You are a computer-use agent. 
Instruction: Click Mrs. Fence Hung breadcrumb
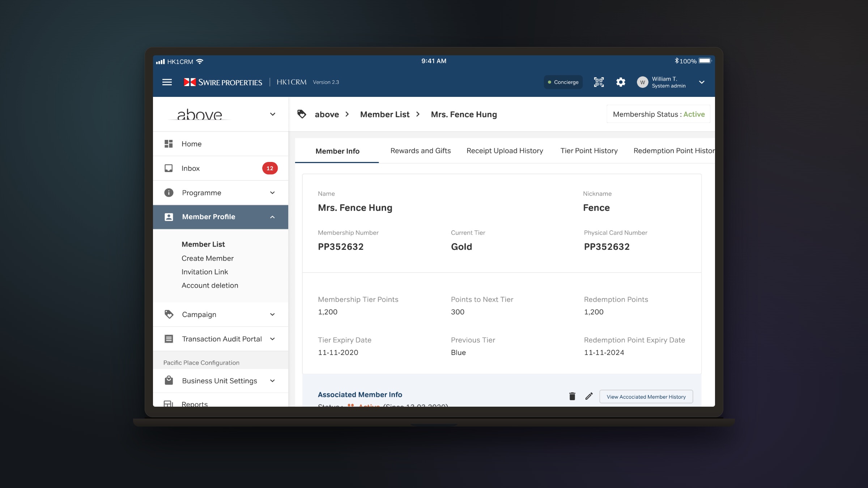click(464, 114)
